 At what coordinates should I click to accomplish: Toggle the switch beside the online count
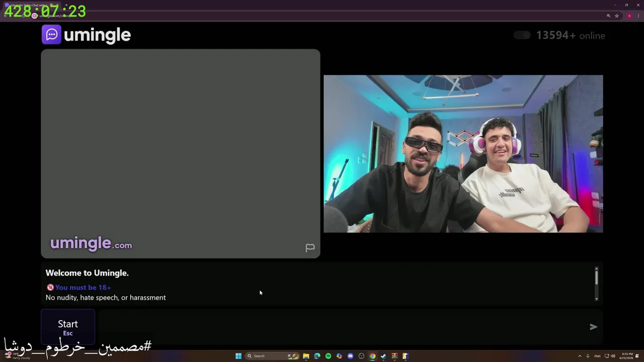(522, 35)
